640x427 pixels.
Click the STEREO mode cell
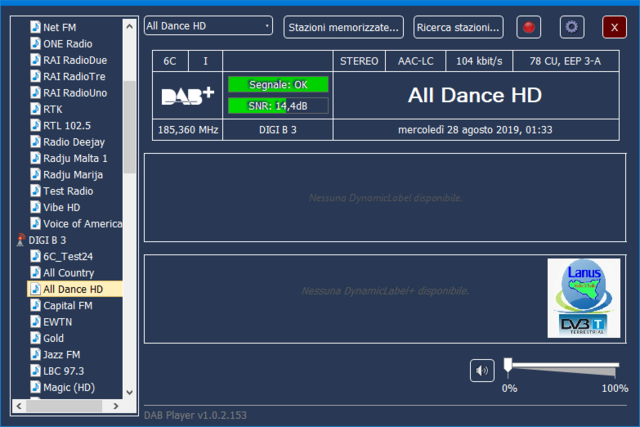coord(359,61)
